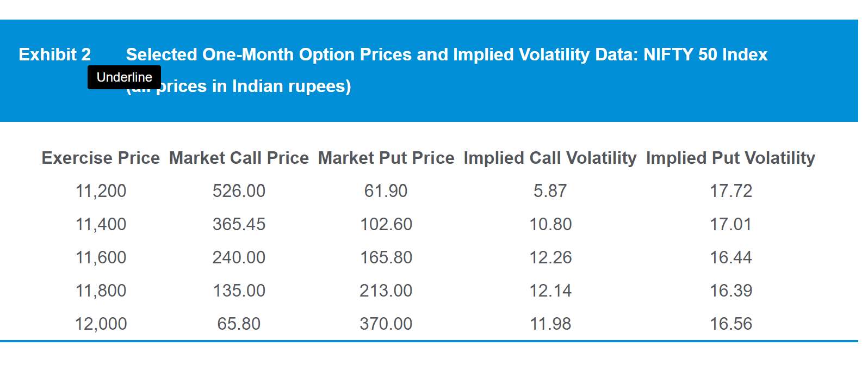Select the 11,600 exercise price cell
Viewport: 868px width, 370px height.
pyautogui.click(x=101, y=257)
